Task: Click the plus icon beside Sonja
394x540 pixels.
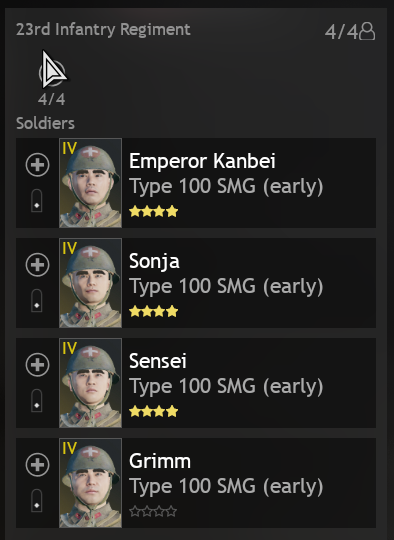Action: click(38, 264)
